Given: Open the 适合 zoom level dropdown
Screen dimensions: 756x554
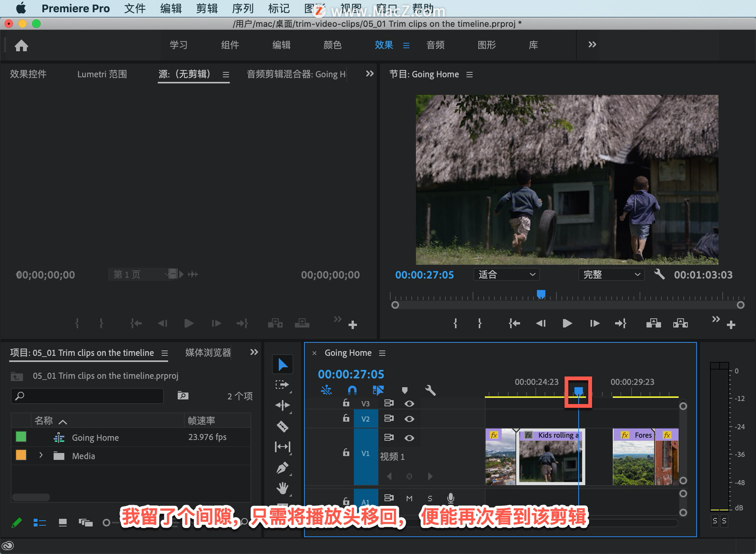Looking at the screenshot, I should pyautogui.click(x=506, y=275).
